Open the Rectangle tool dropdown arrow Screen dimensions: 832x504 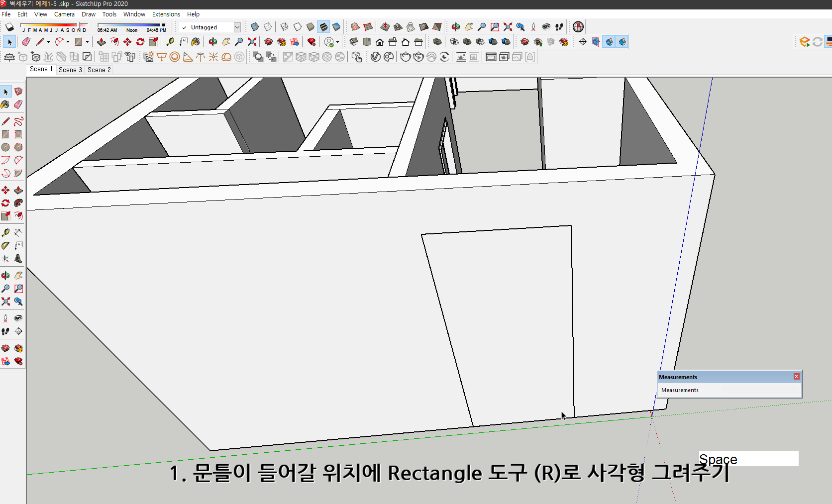point(87,42)
